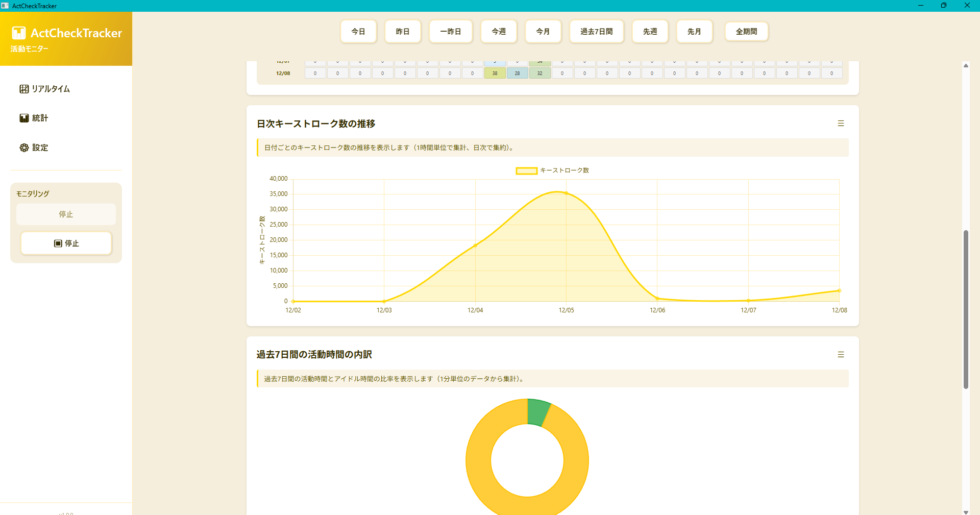Open the keystroke chart options menu
The image size is (980, 515).
(841, 123)
